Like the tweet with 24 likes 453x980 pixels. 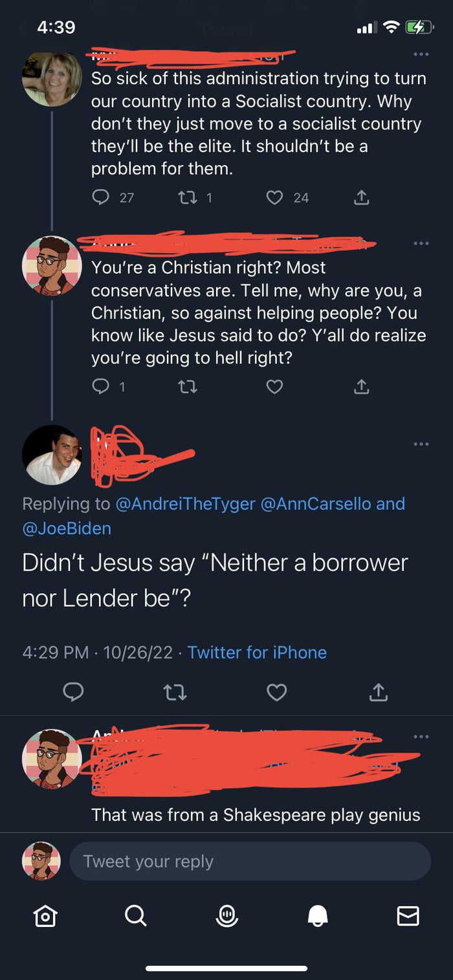(x=275, y=197)
